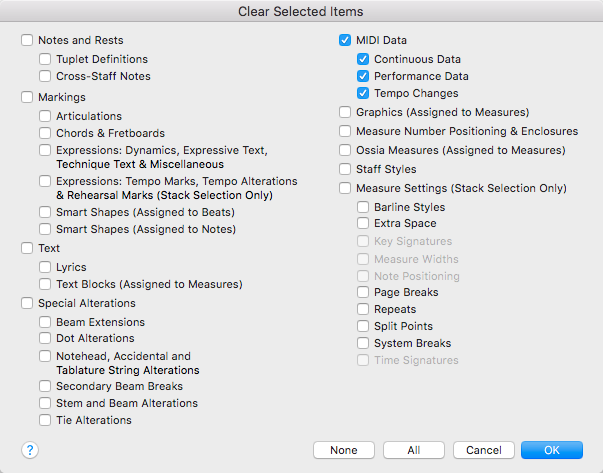Enable the Notes and Rests checkbox
This screenshot has height=473, width=603.
click(27, 41)
